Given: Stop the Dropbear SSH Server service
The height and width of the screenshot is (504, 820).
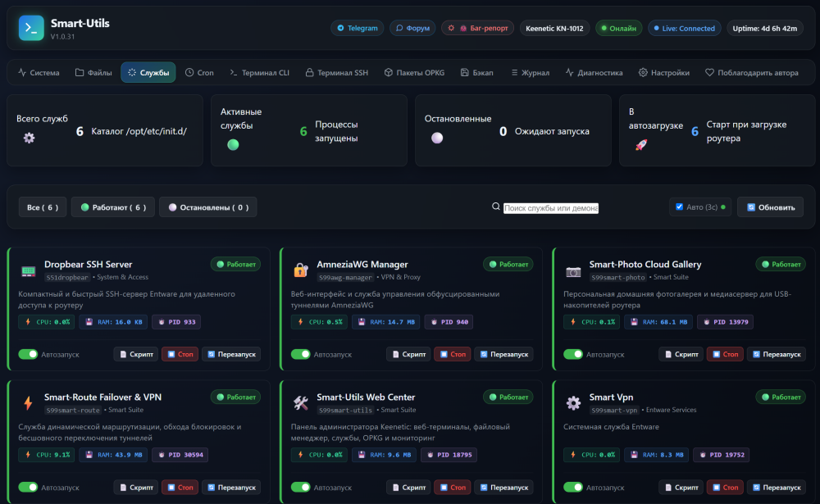Looking at the screenshot, I should [x=180, y=354].
